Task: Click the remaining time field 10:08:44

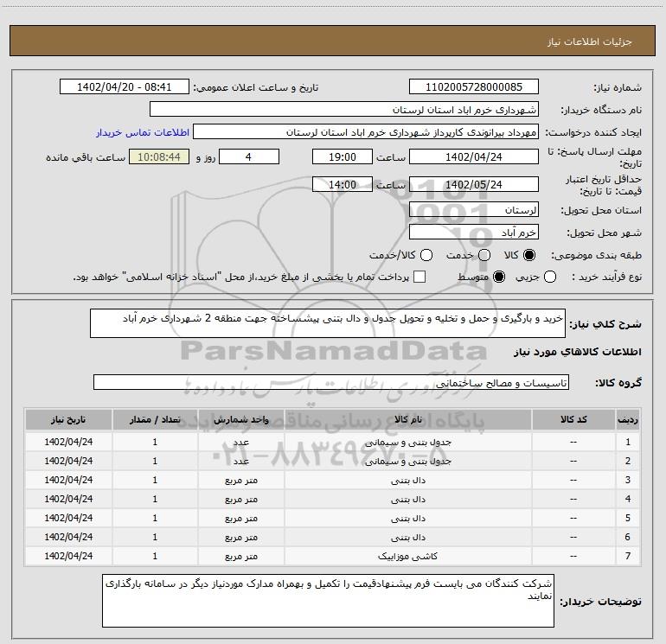Action: [x=159, y=156]
